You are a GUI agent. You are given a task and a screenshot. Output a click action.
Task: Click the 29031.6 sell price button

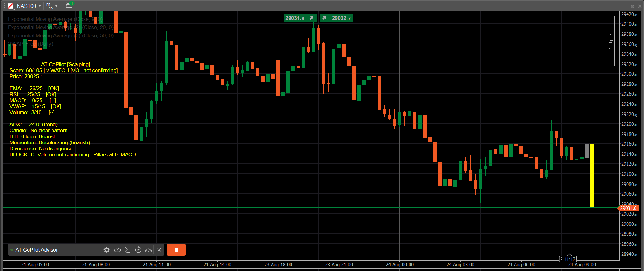[x=300, y=18]
